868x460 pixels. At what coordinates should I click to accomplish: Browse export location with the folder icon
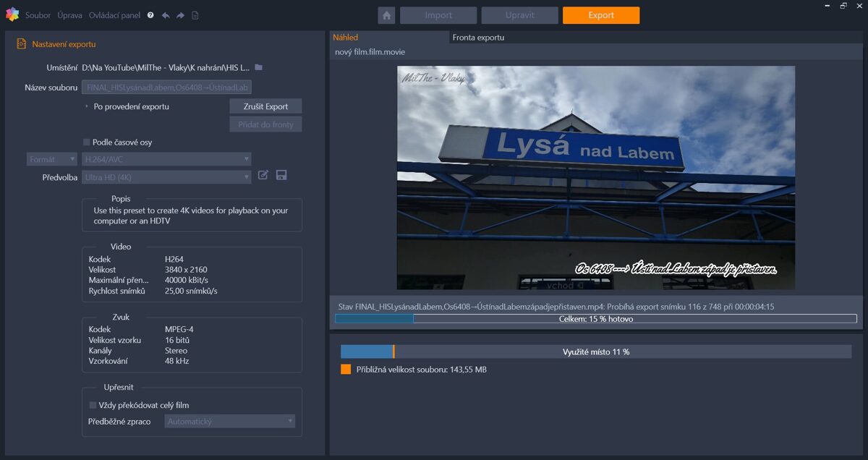(x=259, y=67)
